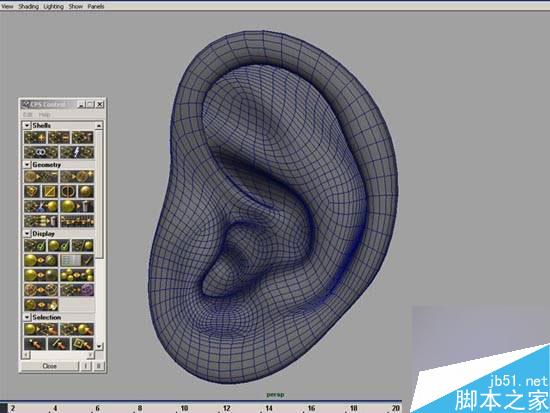Open the Shading menu
Viewport: 550px width, 413px height.
(28, 6)
